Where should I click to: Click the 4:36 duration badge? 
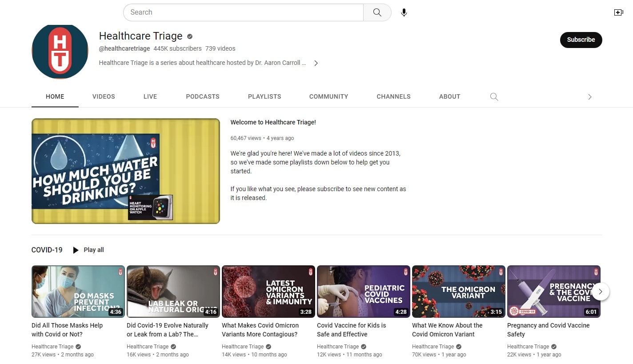click(x=116, y=312)
